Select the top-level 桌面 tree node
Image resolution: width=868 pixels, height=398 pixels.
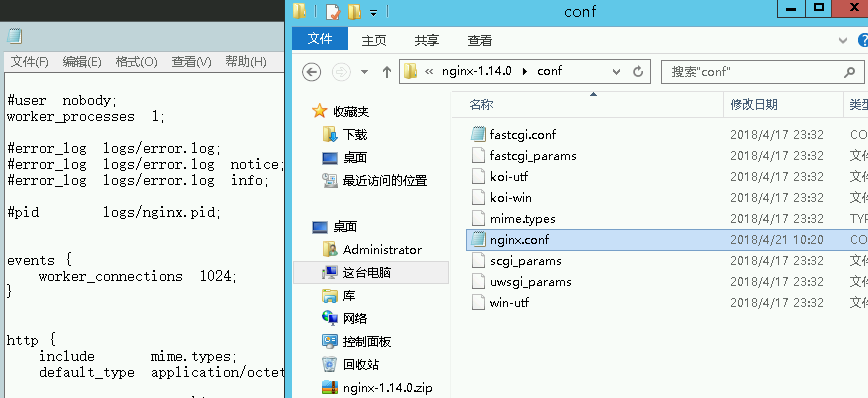345,226
